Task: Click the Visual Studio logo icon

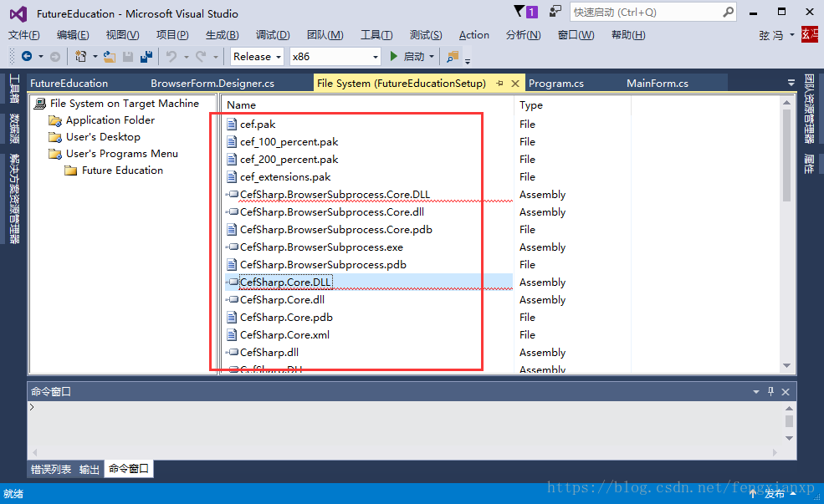Action: 18,13
